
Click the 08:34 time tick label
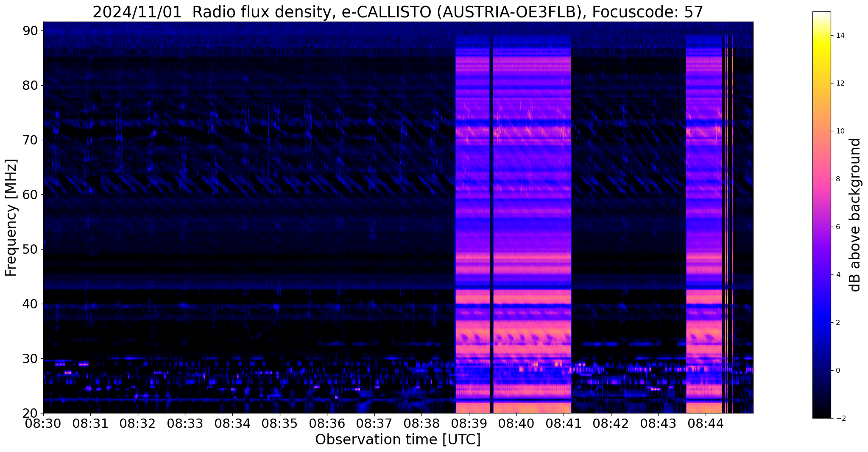click(232, 424)
